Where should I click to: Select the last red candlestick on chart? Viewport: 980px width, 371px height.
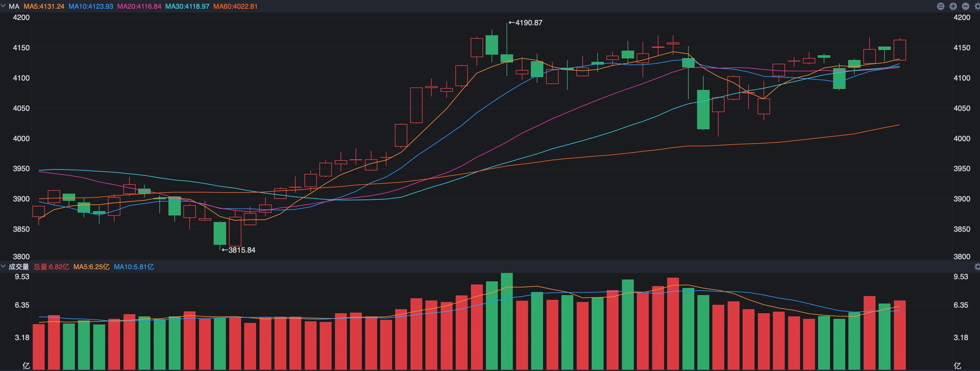tap(900, 50)
